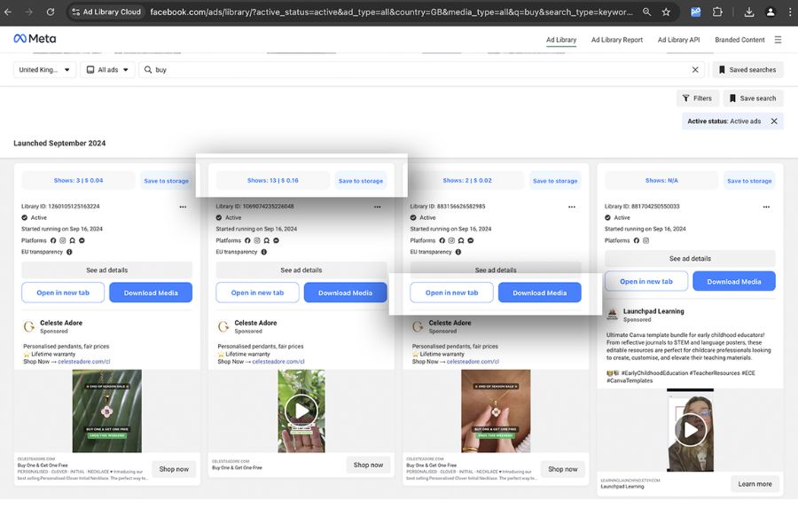Open the Ad Library API tab
Image resolution: width=798 pixels, height=532 pixels.
click(678, 40)
